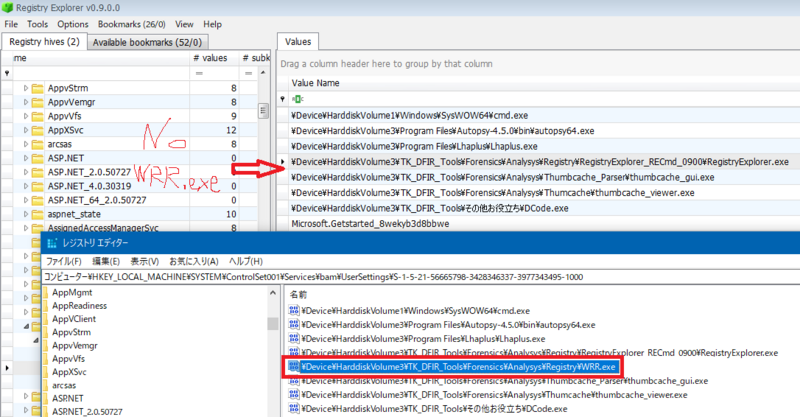This screenshot has width=800, height=417.
Task: Click the Registry Editor address bar path
Action: [x=421, y=277]
